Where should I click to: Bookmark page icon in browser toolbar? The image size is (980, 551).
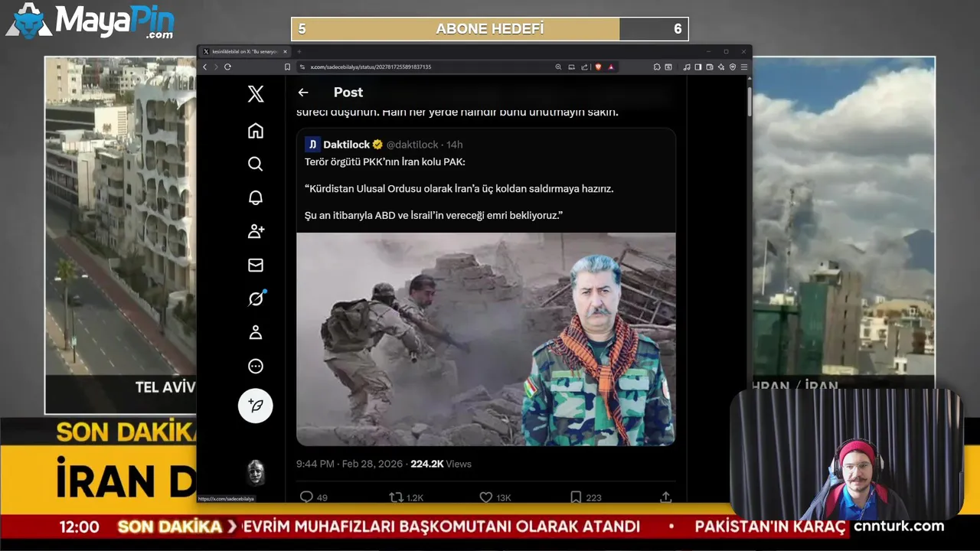pos(287,67)
